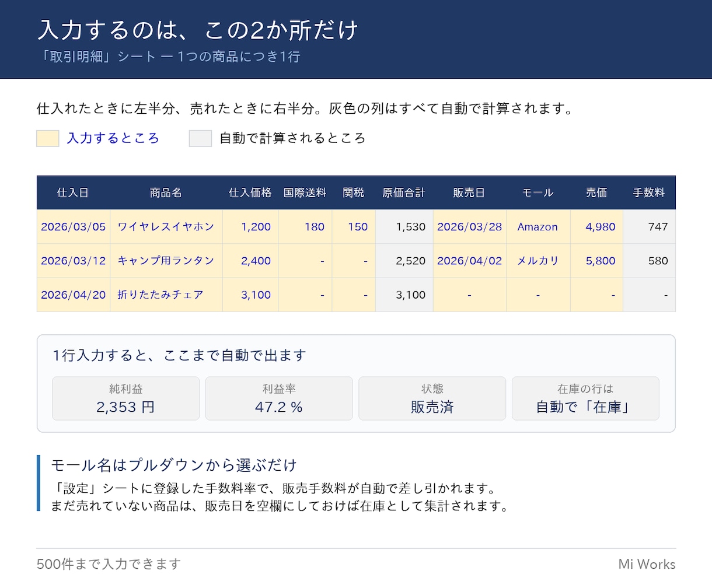Click the 商品名 column header
Image resolution: width=712 pixels, height=588 pixels.
coord(166,192)
